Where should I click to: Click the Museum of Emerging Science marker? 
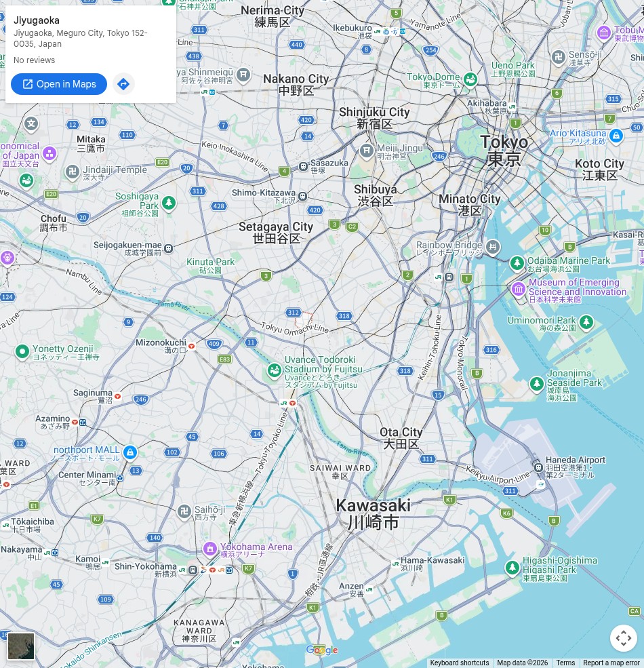click(x=519, y=290)
